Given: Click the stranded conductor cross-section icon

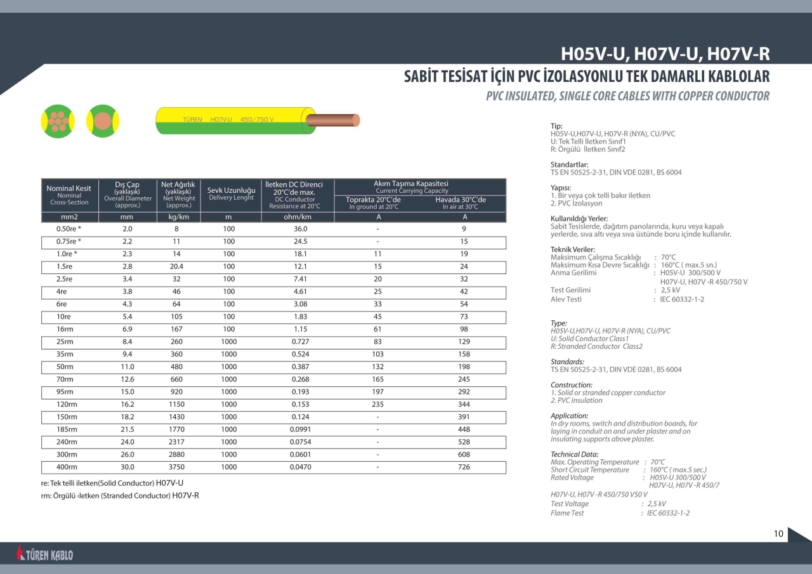Looking at the screenshot, I should coord(58,121).
